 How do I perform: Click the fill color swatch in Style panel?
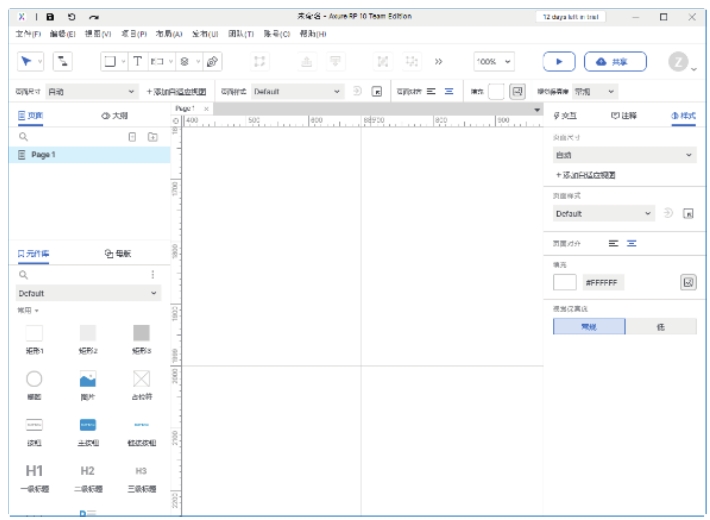tap(565, 283)
